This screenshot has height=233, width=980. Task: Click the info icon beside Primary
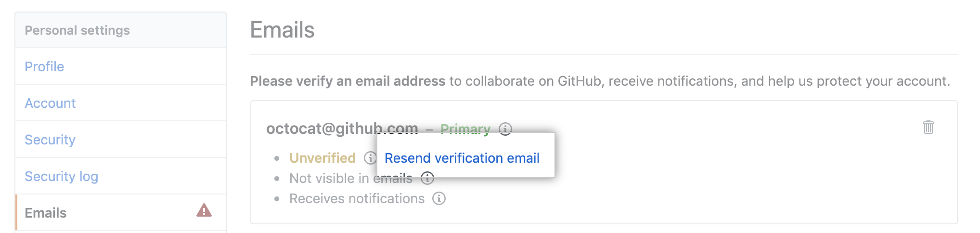tap(505, 129)
